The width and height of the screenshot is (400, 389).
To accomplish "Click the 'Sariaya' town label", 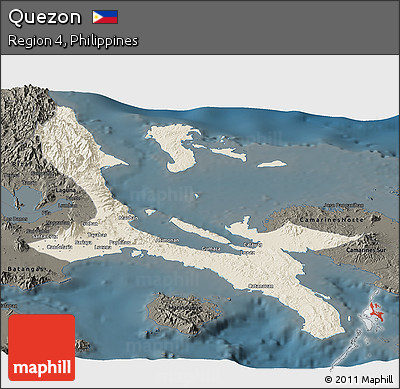I will tap(83, 242).
